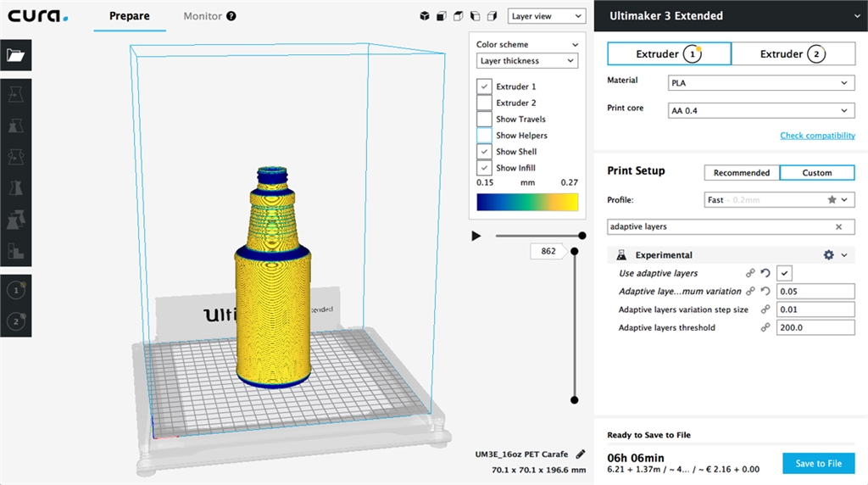868x485 pixels.
Task: Click the Save to File button
Action: coord(818,463)
